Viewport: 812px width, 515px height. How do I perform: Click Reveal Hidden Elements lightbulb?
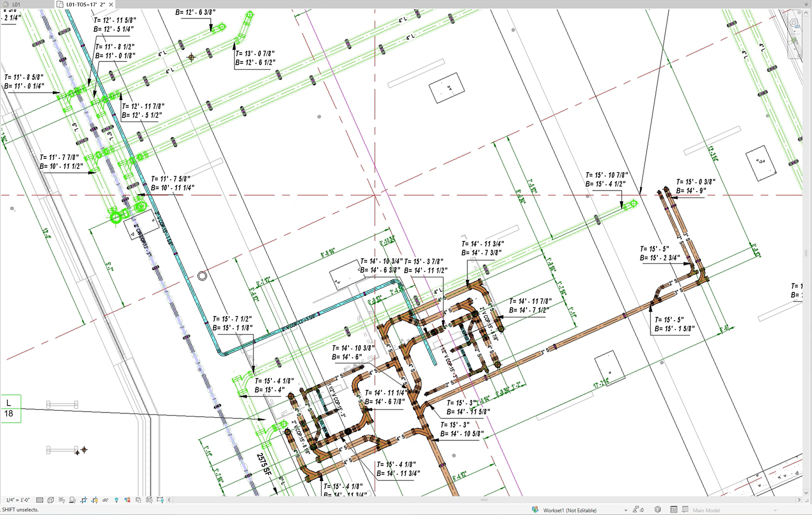pos(116,500)
